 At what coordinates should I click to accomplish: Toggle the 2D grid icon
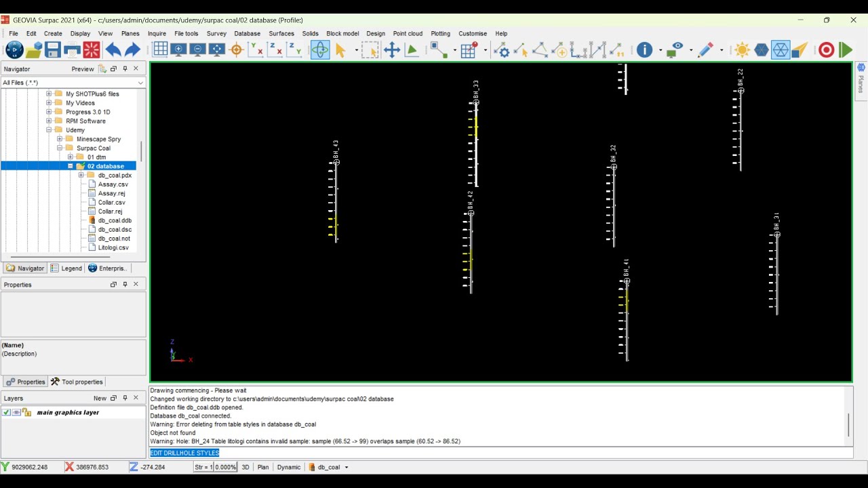pos(160,49)
